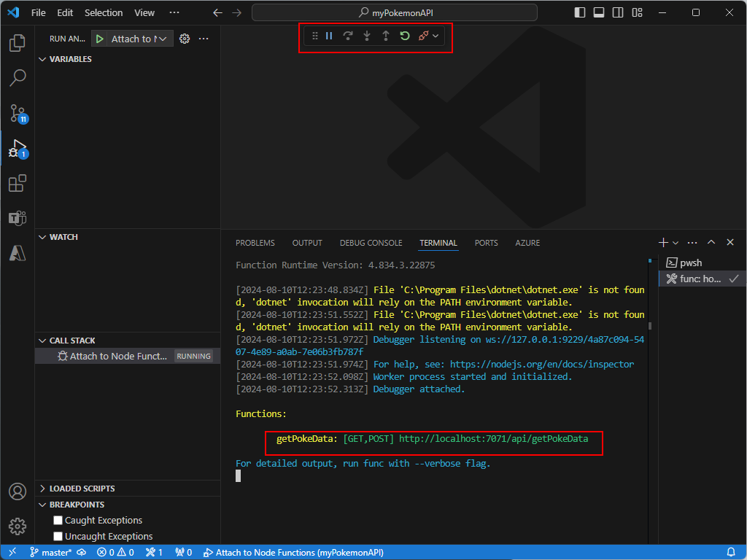747x560 pixels.
Task: Open the Explorer view in activity bar
Action: pos(18,43)
